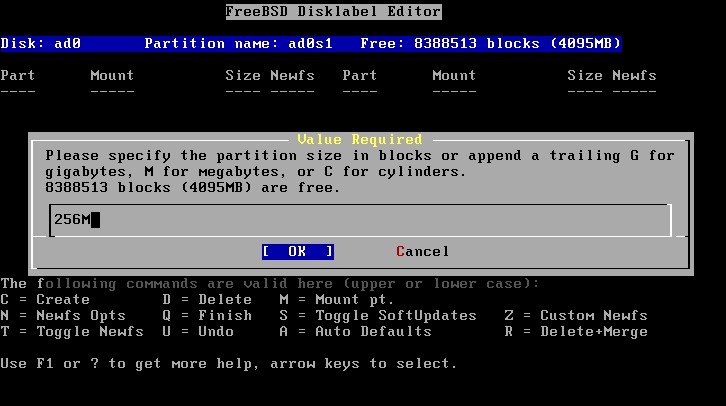Click the partition size field containing 256M
Image resolution: width=726 pixels, height=406 pixels.
360,220
